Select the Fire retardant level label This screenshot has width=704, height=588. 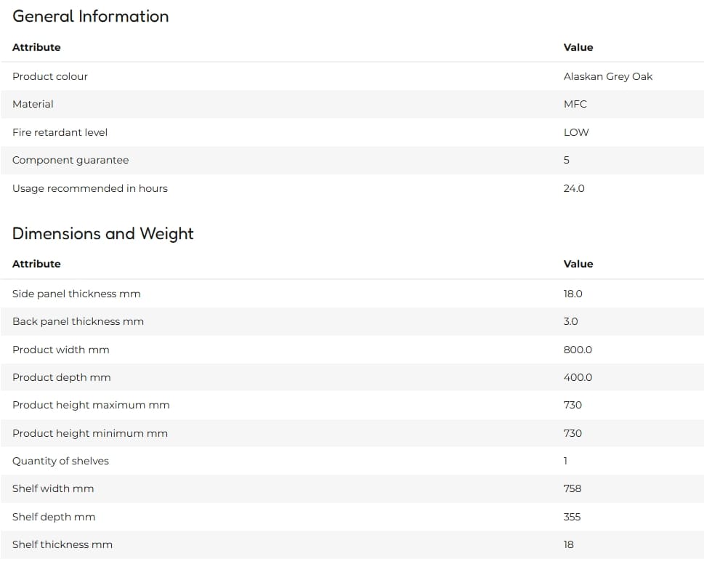click(x=60, y=132)
